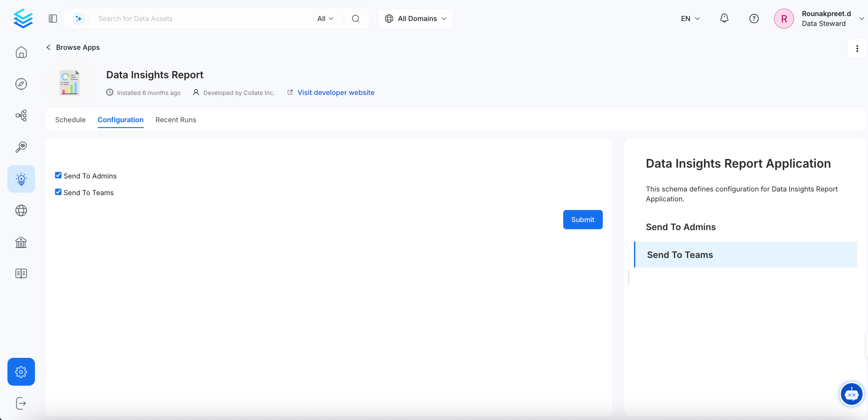Click the settings gear icon

[21, 372]
